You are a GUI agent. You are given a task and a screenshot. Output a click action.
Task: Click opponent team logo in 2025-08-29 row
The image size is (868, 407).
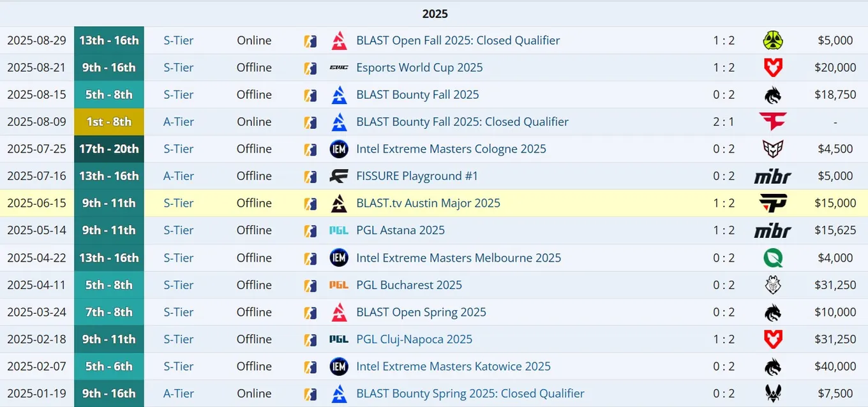[x=773, y=40]
